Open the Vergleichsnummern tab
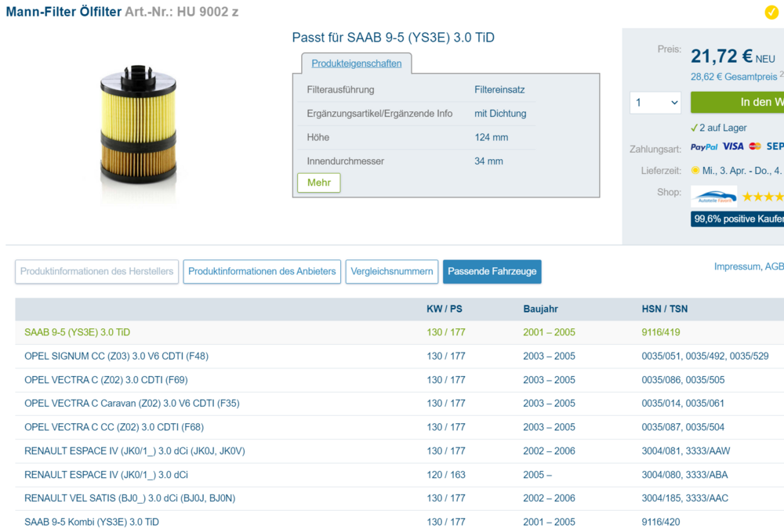784x532 pixels. pos(392,271)
